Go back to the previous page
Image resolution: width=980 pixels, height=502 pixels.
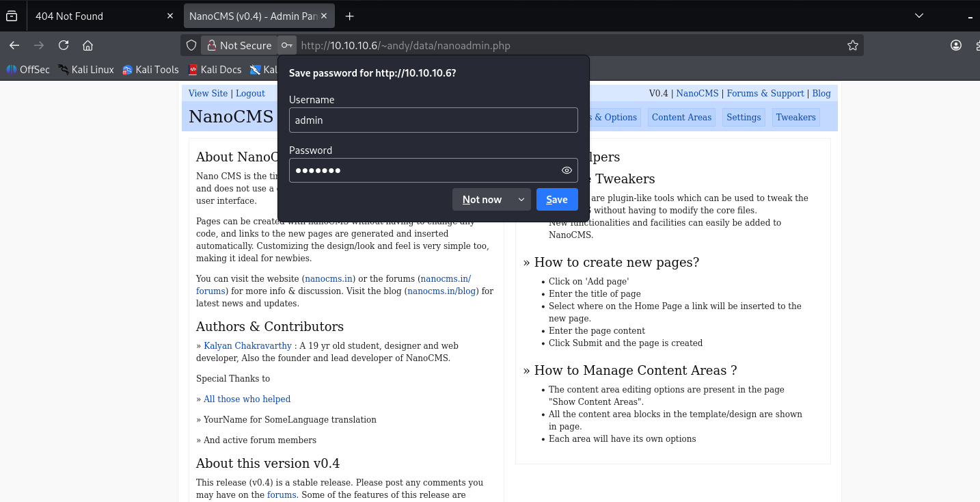(14, 45)
